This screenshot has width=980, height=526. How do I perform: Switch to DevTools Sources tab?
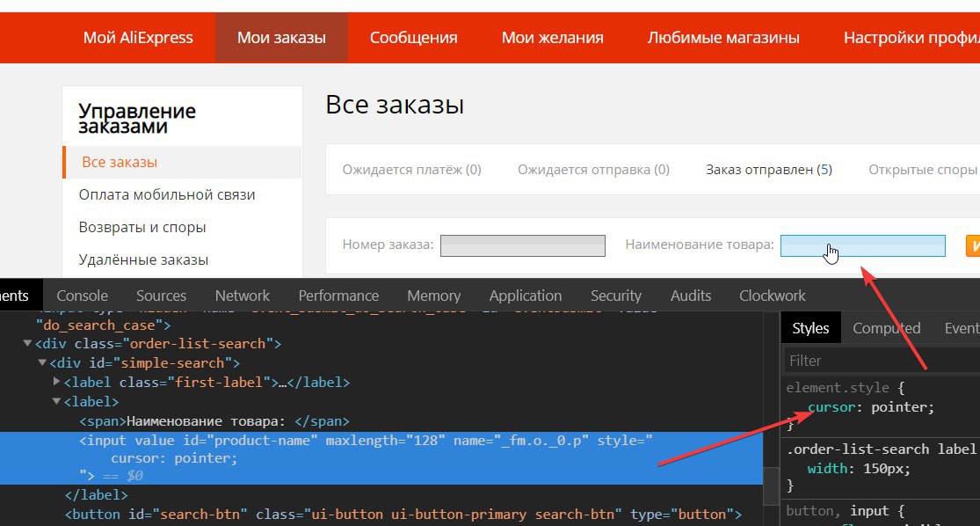pyautogui.click(x=161, y=296)
